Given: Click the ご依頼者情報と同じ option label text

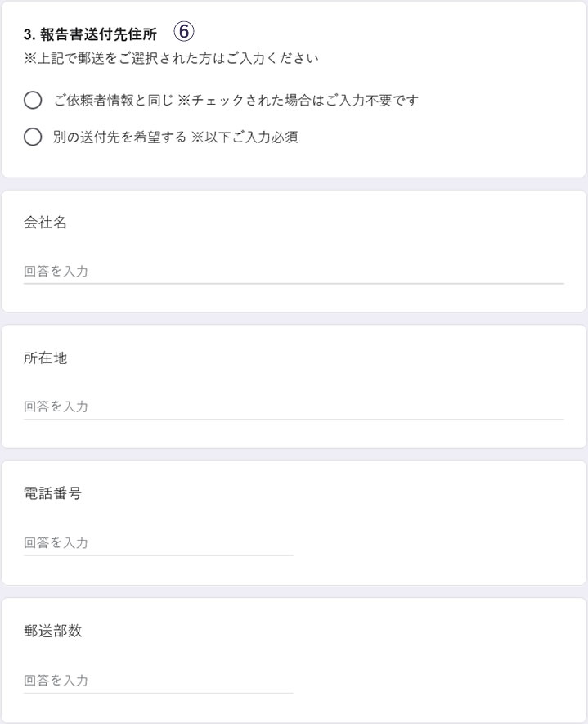Looking at the screenshot, I should 113,101.
